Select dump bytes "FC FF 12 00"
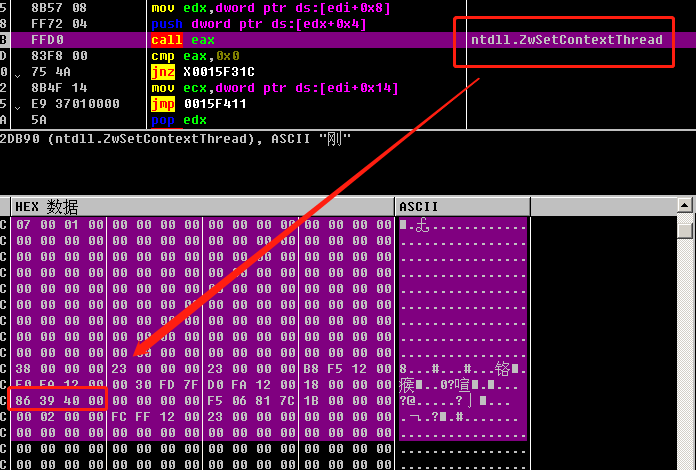Viewport: 696px width, 470px height. [x=155, y=417]
